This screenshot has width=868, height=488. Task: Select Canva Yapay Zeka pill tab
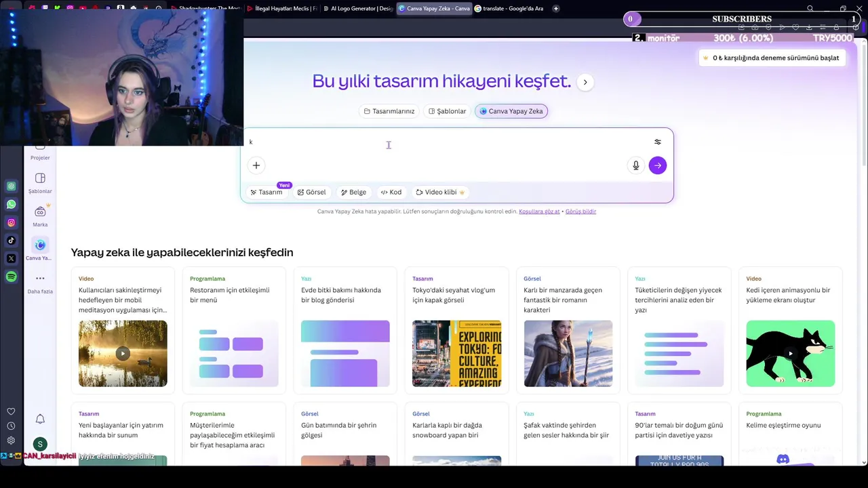(x=511, y=111)
